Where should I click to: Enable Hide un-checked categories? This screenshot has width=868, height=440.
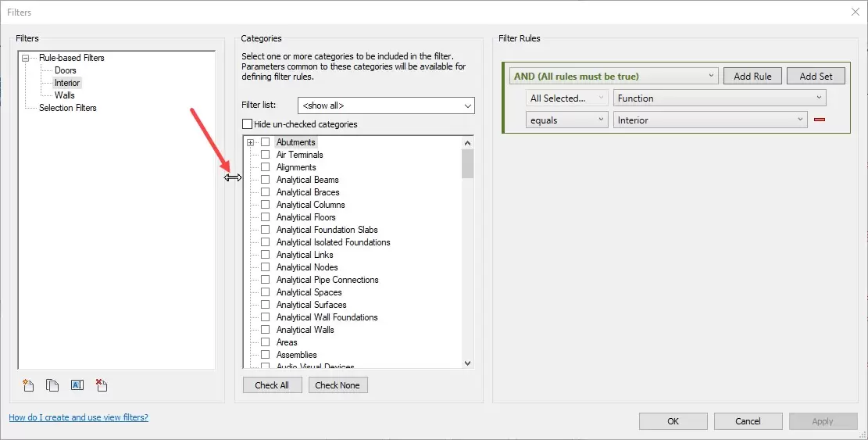point(248,124)
